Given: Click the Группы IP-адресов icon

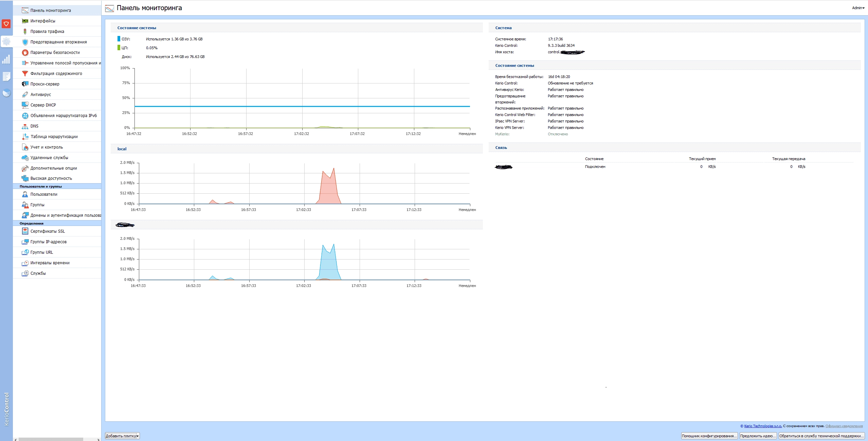Looking at the screenshot, I should tap(25, 242).
